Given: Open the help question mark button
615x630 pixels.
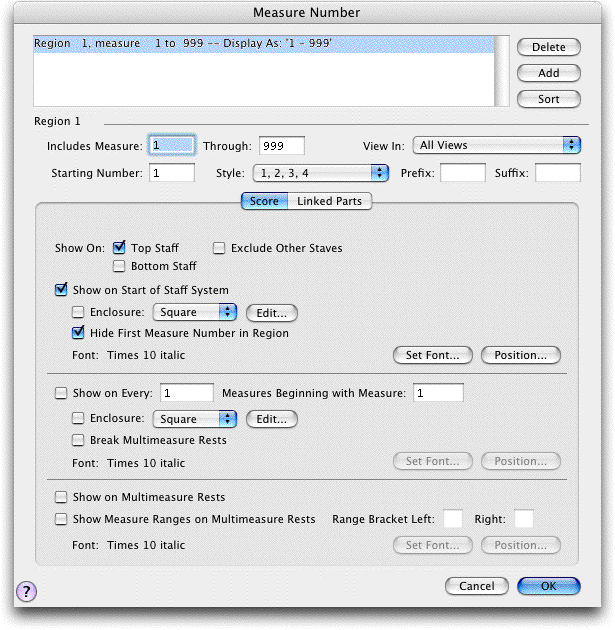Looking at the screenshot, I should pos(26,591).
